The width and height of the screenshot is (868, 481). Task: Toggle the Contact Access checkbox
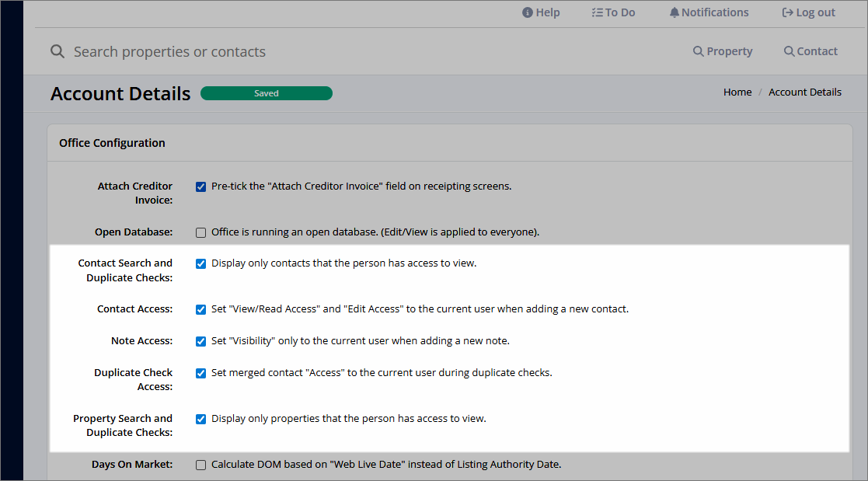point(200,308)
